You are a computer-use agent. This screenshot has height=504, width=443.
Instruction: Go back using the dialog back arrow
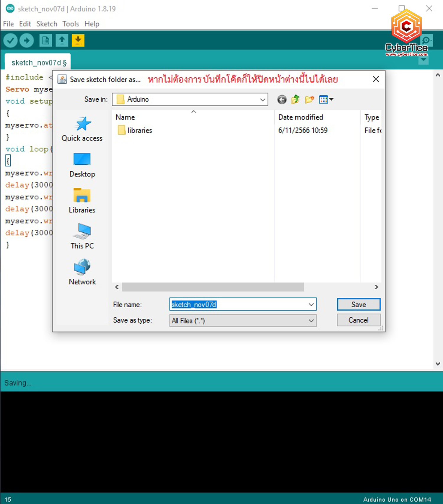pos(282,100)
